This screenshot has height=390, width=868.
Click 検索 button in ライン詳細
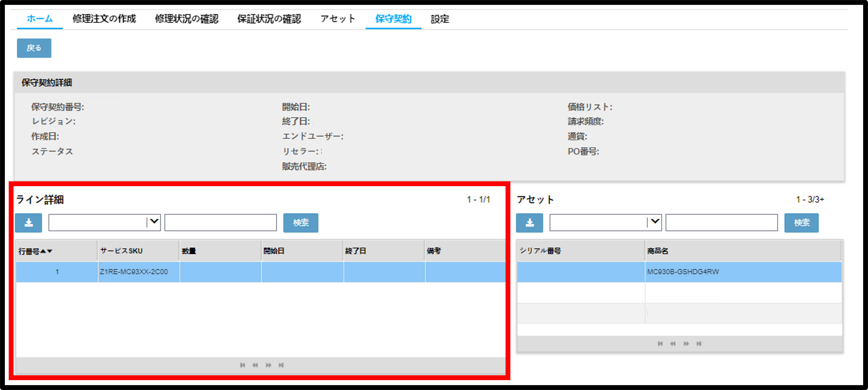tap(301, 222)
